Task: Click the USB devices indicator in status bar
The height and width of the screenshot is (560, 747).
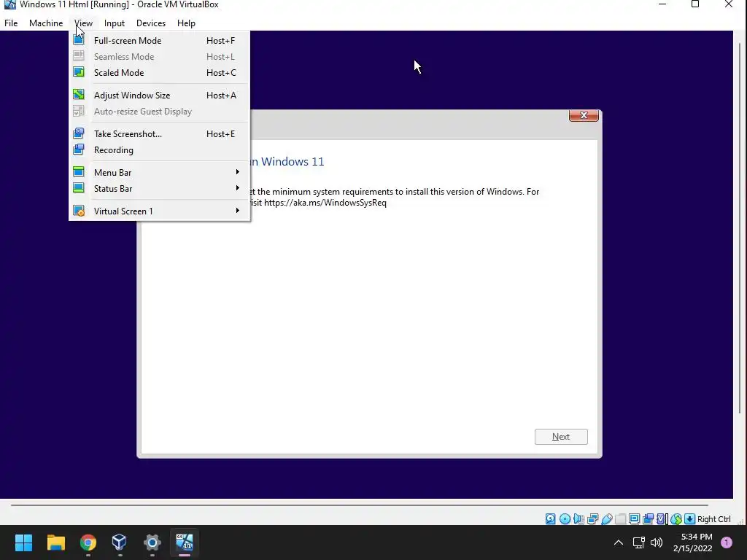Action: (x=607, y=519)
